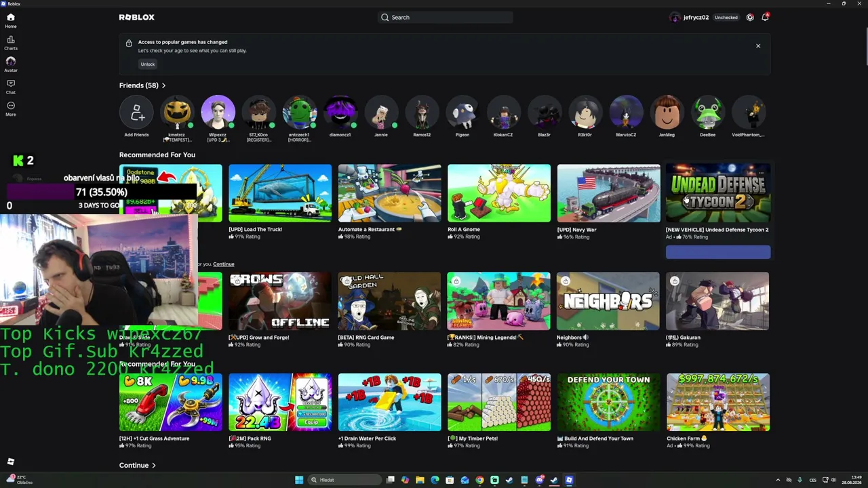
Task: Open the Navy War game
Action: (608, 193)
